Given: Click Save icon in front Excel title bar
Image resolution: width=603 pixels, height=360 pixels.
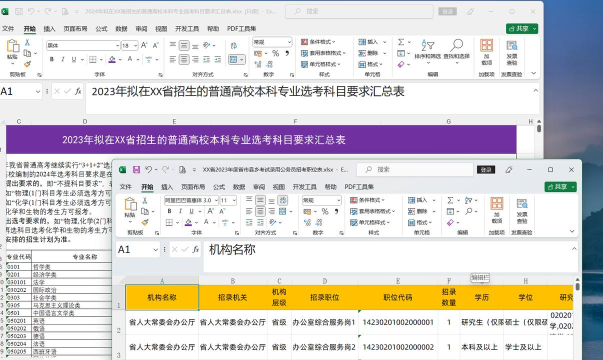Looking at the screenshot, I should point(136,170).
